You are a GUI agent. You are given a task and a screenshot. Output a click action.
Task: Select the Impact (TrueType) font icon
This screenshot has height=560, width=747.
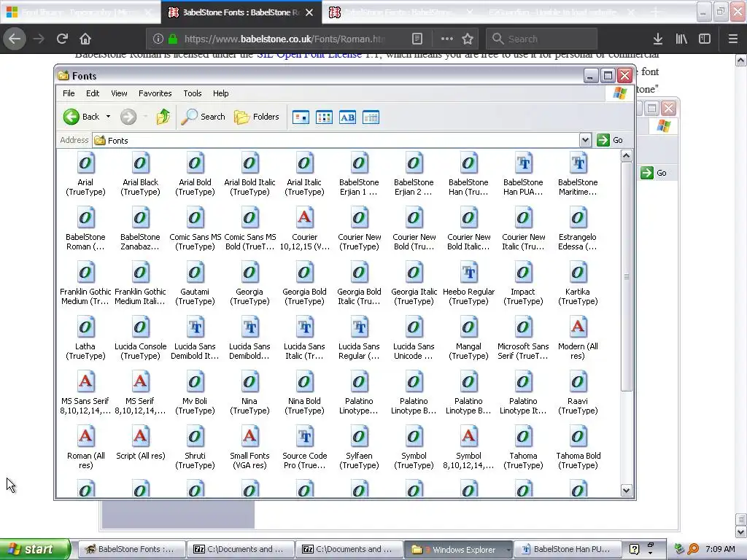[523, 273]
